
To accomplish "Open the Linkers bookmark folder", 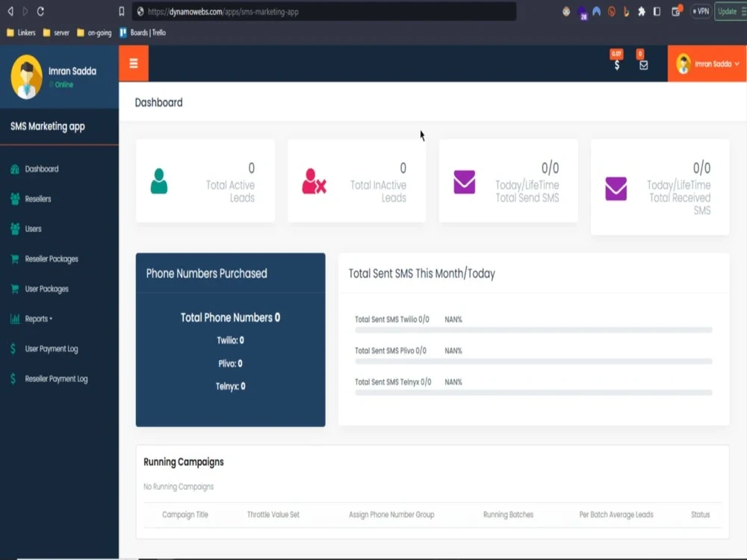I will click(x=22, y=33).
